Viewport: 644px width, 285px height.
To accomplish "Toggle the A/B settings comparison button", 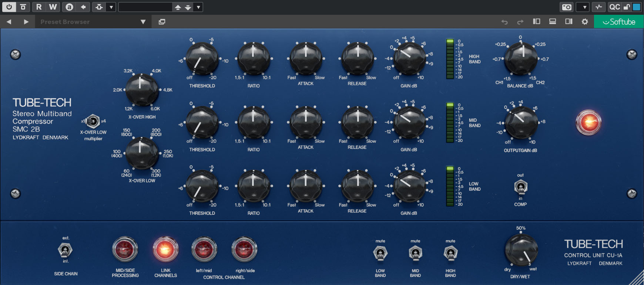I will tap(69, 7).
